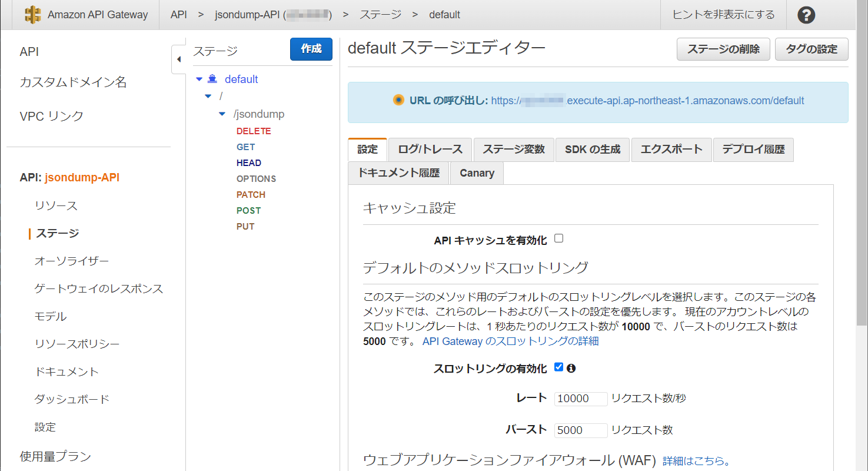Collapse the default stage tree node
The height and width of the screenshot is (471, 868).
199,79
